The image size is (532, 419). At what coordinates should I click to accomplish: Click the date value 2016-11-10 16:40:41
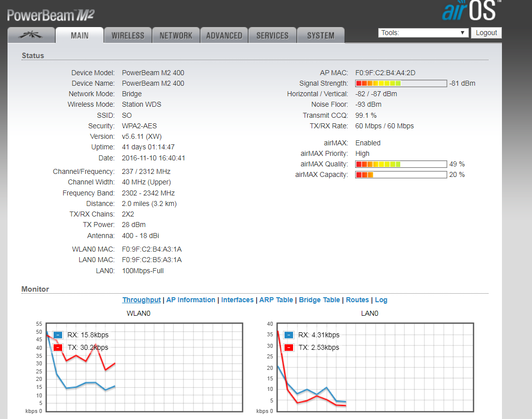[153, 158]
